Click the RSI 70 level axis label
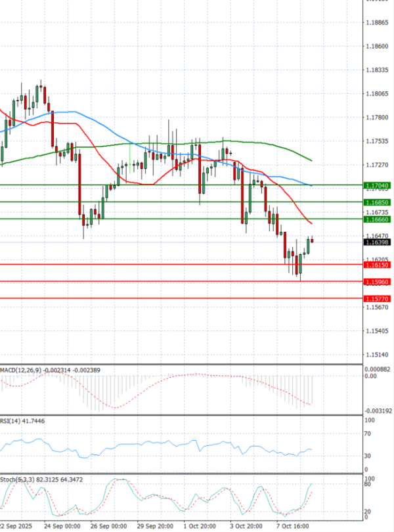 (x=369, y=434)
